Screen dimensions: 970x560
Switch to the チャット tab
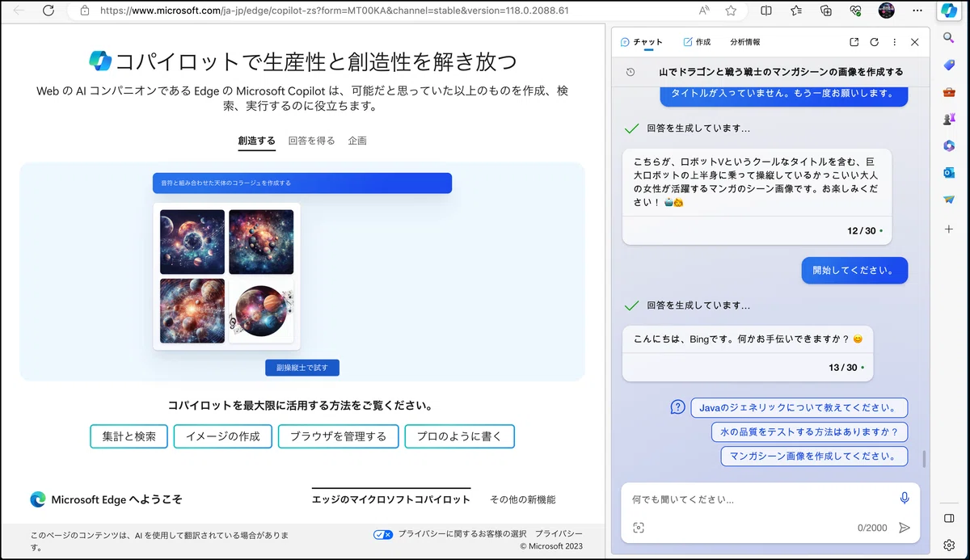641,42
